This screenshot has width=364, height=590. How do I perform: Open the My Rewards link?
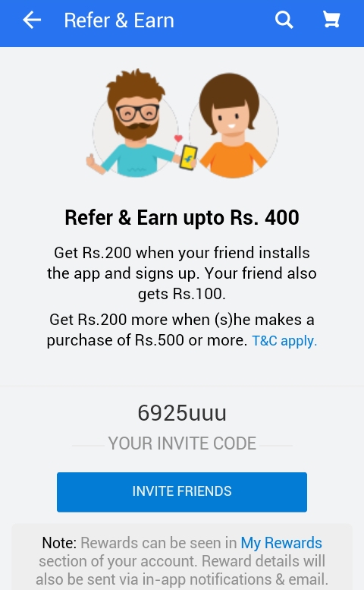point(281,543)
